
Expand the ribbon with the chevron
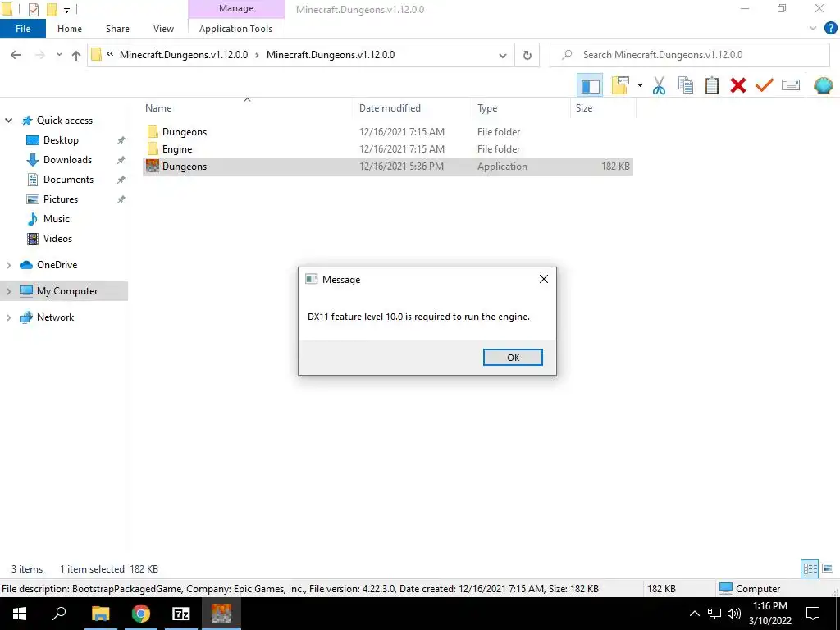[x=813, y=29]
